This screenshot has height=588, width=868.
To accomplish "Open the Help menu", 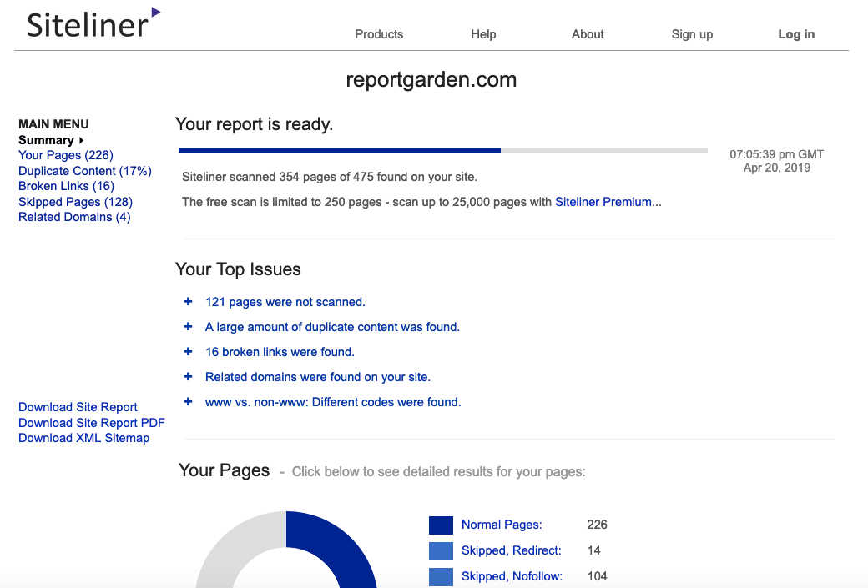I will tap(483, 34).
